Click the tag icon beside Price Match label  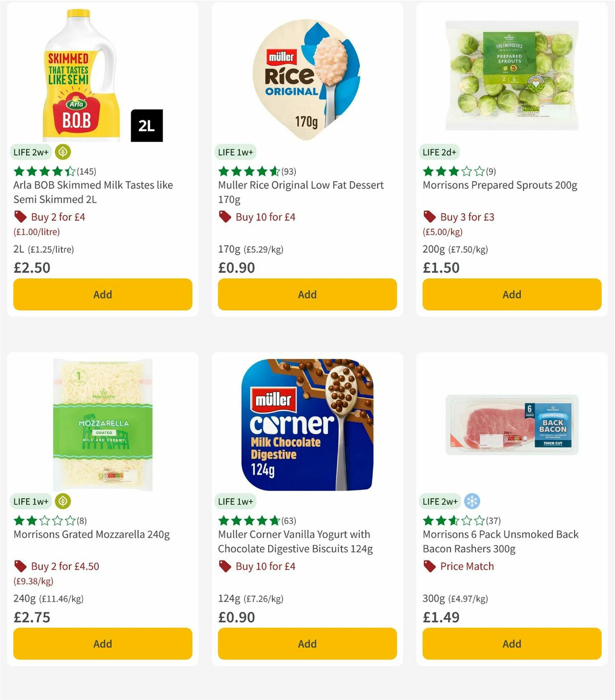pyautogui.click(x=429, y=566)
